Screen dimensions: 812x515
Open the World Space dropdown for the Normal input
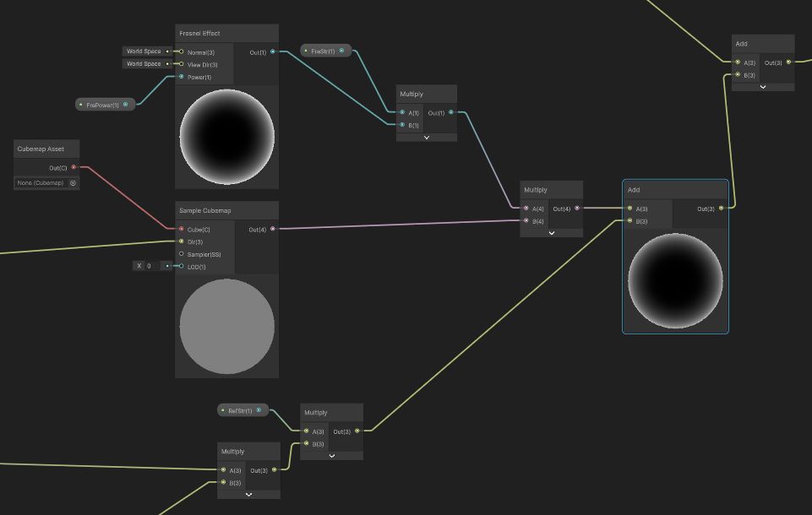(145, 51)
